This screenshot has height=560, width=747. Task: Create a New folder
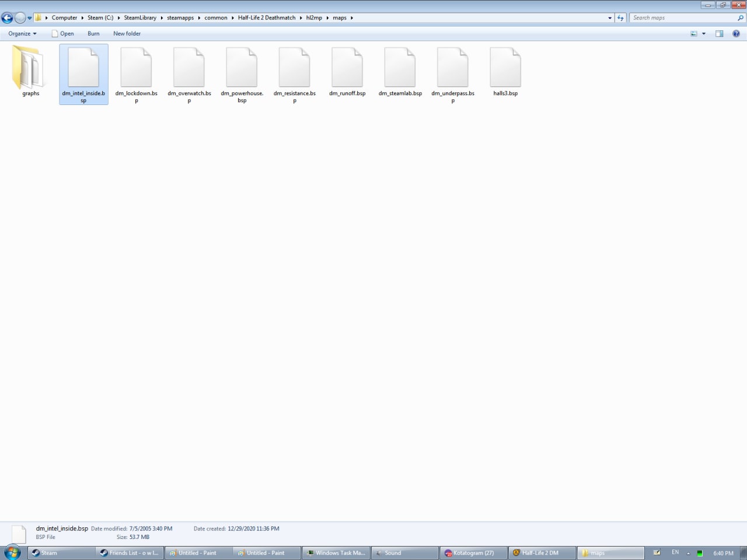[127, 33]
